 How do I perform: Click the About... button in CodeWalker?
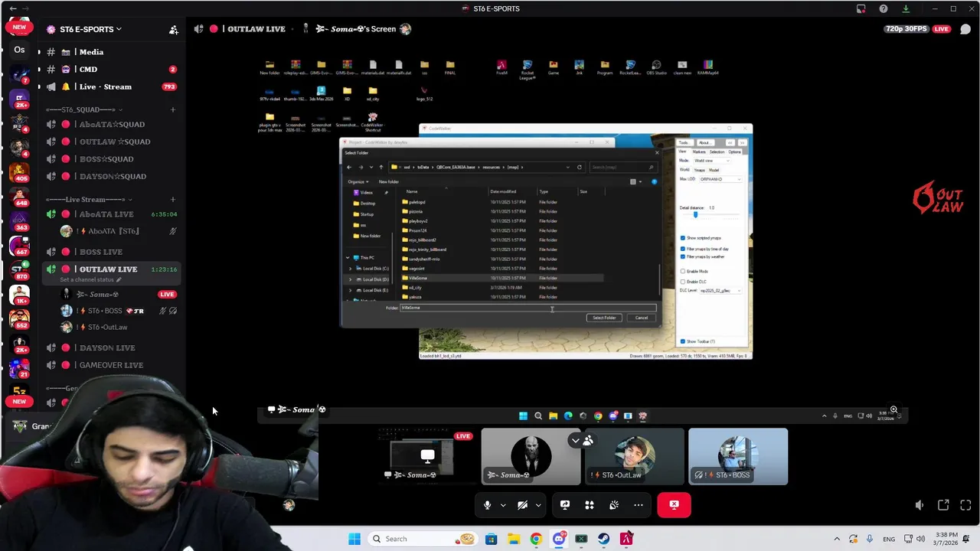coord(704,142)
